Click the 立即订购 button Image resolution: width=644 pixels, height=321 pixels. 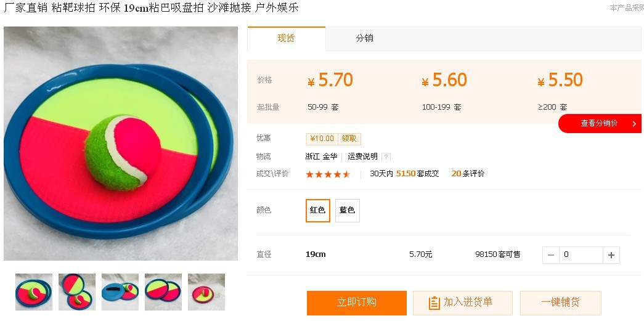356,303
